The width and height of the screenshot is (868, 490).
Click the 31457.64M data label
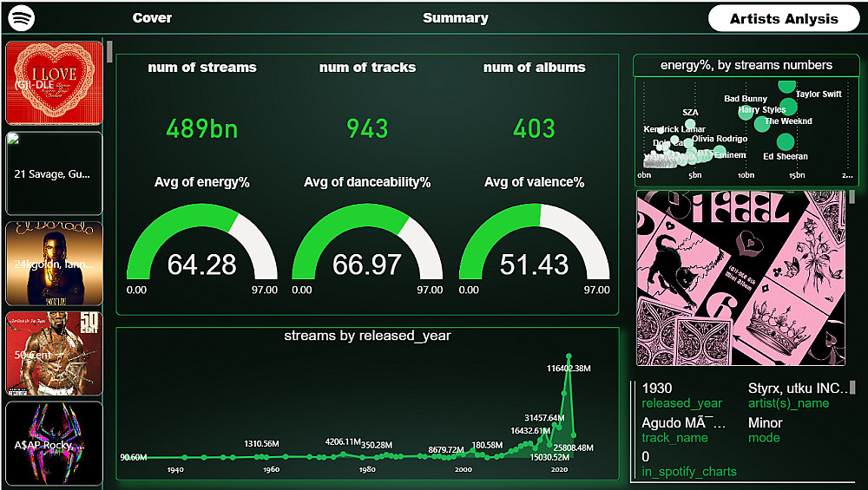[545, 418]
